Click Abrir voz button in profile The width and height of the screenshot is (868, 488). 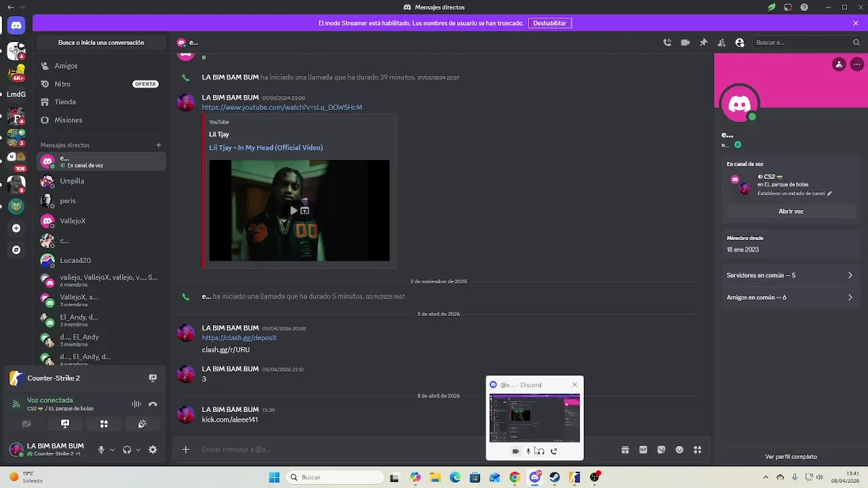791,211
